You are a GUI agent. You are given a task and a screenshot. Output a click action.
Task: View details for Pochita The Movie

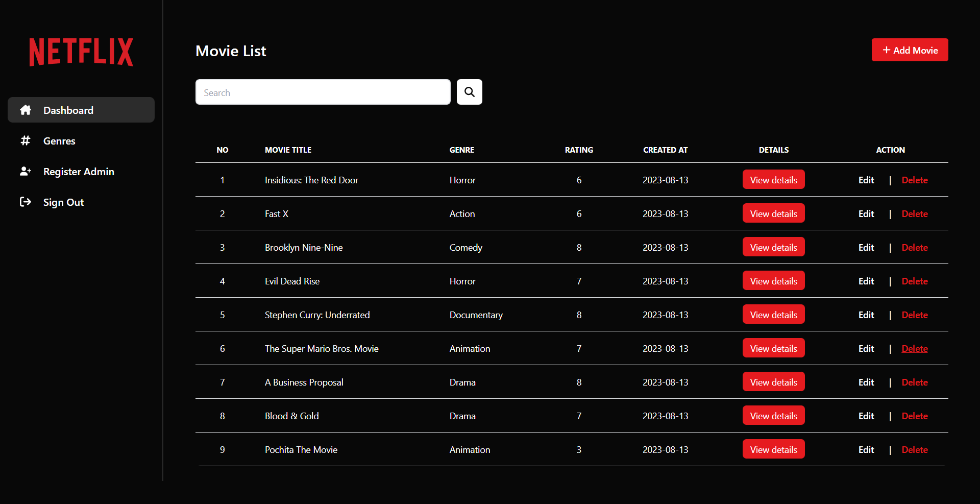(x=774, y=449)
